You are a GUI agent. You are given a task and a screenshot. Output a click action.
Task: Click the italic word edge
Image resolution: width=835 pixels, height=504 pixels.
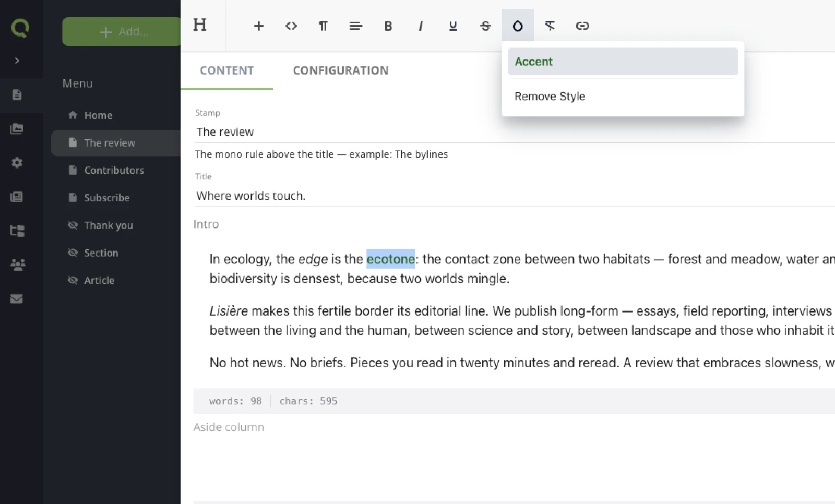pyautogui.click(x=313, y=259)
